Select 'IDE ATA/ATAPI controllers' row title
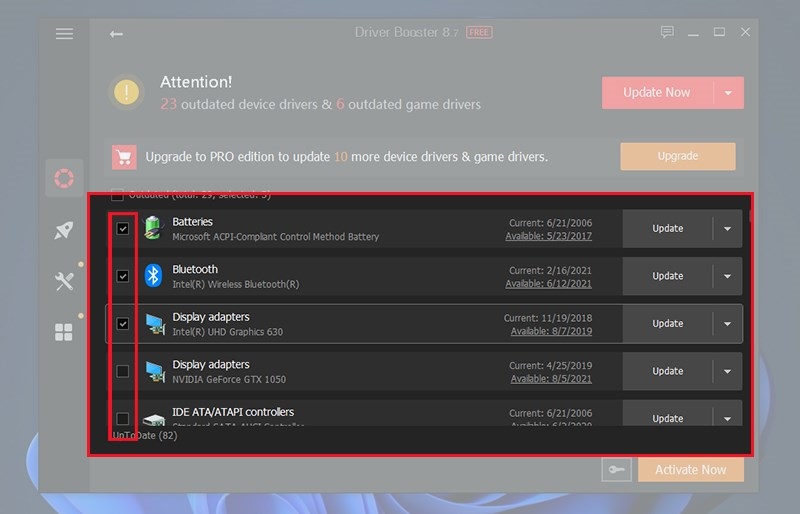 coord(233,412)
